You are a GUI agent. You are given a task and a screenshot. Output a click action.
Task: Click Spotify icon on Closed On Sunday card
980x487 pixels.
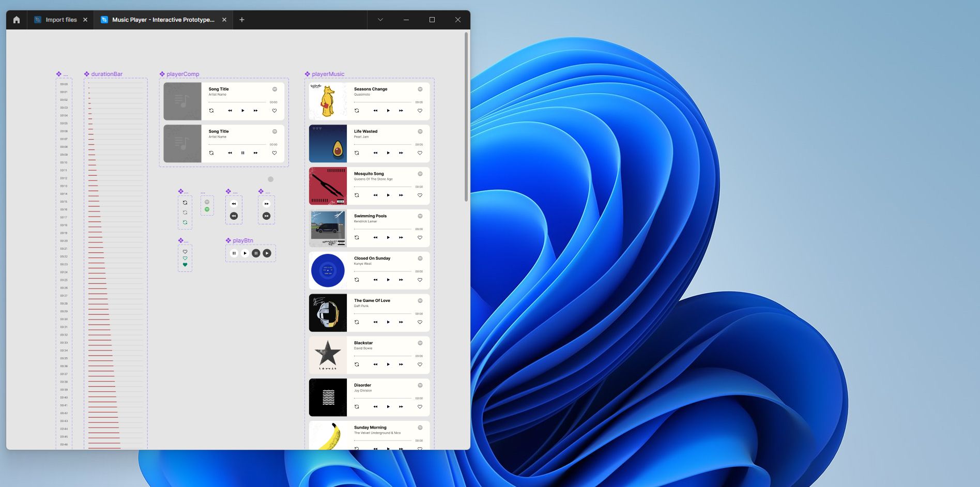[420, 258]
